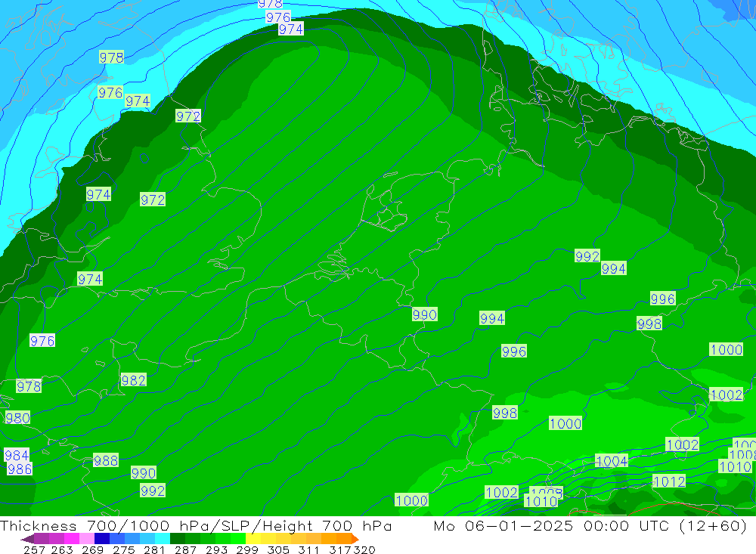This screenshot has width=756, height=554.
Task: Click the 990 label between 988 and 992
Action: tap(143, 473)
